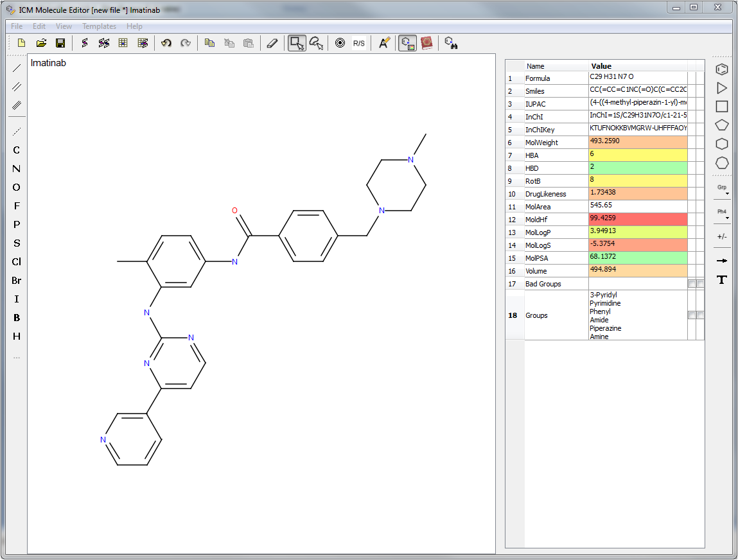Image resolution: width=738 pixels, height=560 pixels.
Task: Insert cyclopropane triangle ring
Action: (x=721, y=88)
